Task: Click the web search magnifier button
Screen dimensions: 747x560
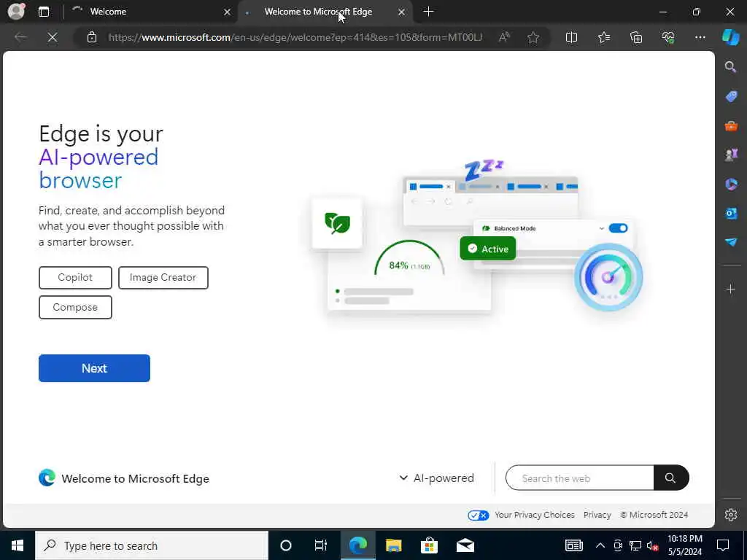Action: [x=671, y=478]
